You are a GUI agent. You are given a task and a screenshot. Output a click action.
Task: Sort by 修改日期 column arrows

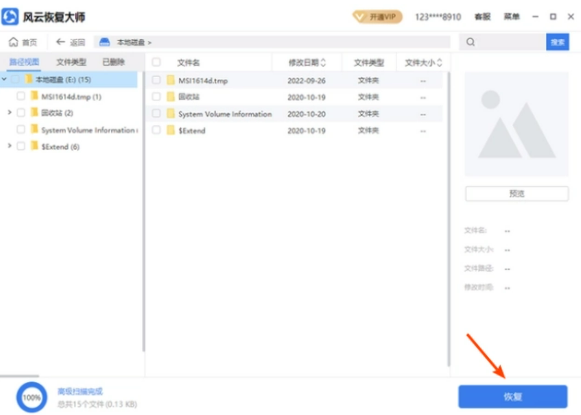323,63
